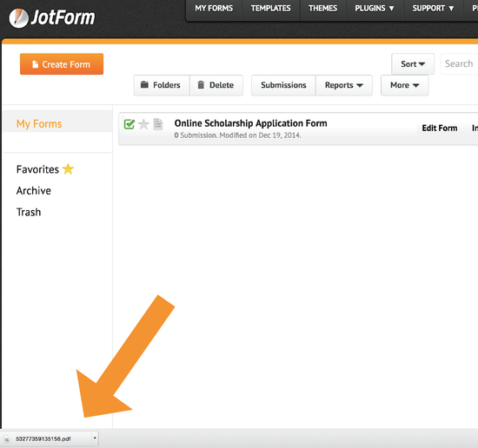
Task: Click Edit Form for the scholarship form
Action: 440,128
